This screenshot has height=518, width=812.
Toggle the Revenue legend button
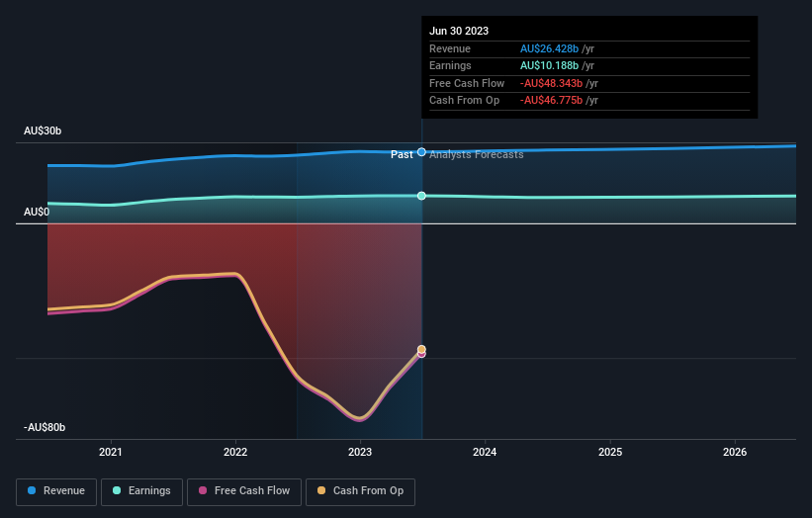(x=56, y=491)
